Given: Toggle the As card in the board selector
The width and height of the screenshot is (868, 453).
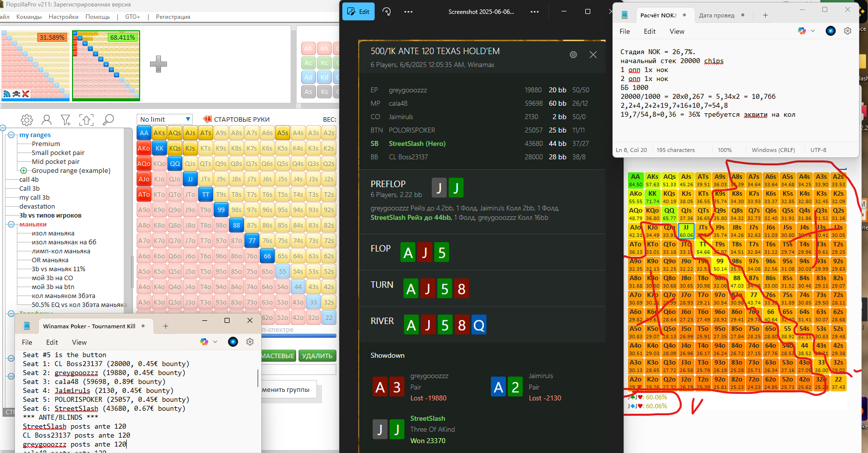Looking at the screenshot, I should pos(309,91).
